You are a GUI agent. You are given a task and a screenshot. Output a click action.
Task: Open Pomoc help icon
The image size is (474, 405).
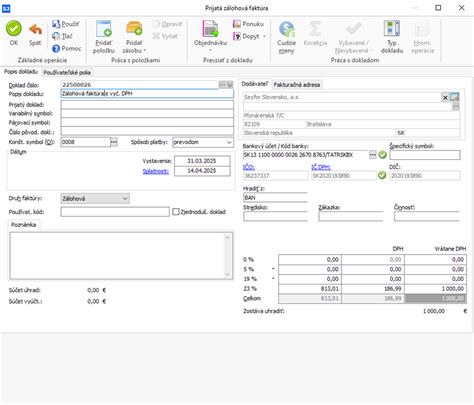point(56,49)
